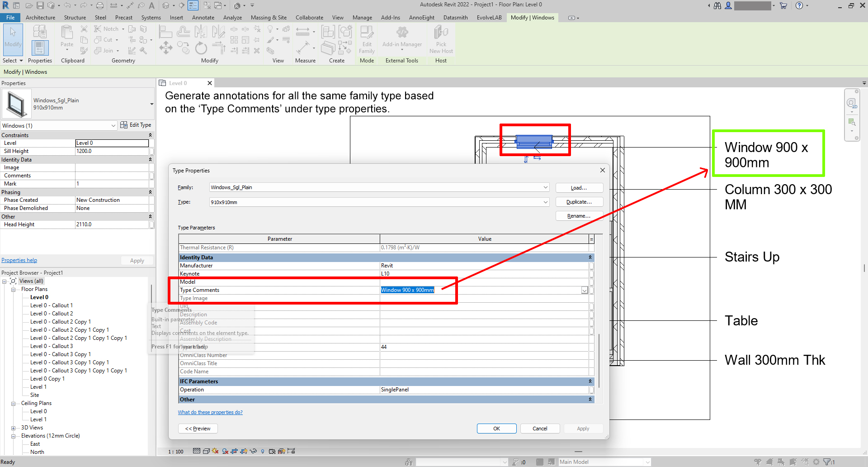Click the Aligned Dimension tool in Measure panel
Screen dimensions: 868x467
(x=303, y=47)
